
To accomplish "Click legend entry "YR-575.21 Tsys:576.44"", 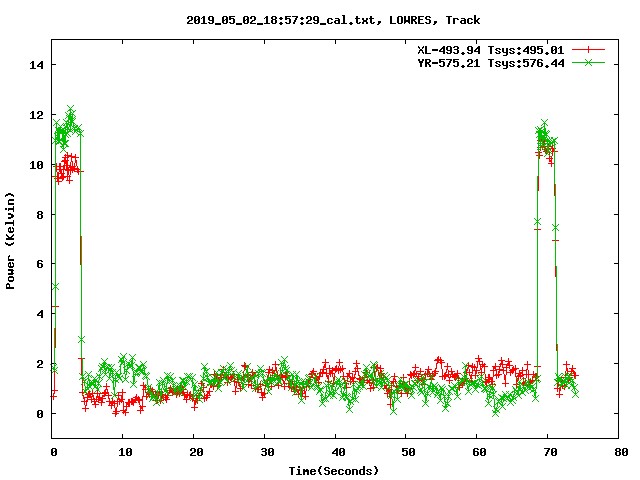I will 491,63.
